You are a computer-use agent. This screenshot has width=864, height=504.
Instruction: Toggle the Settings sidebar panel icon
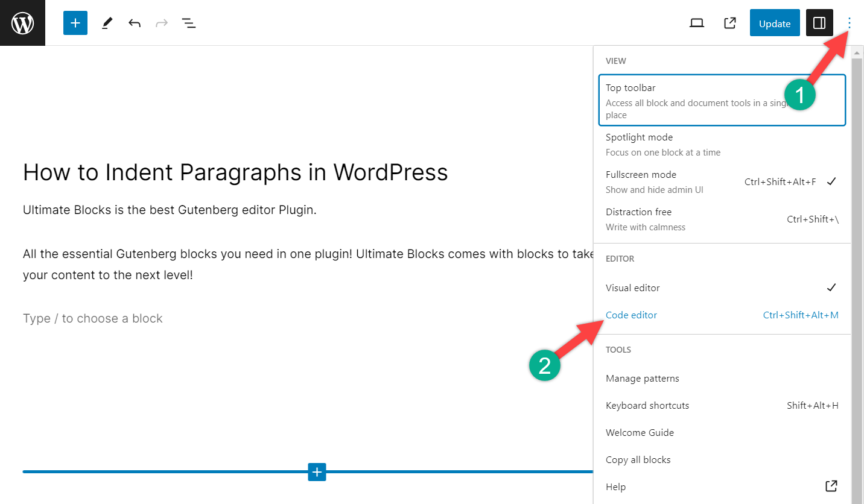pyautogui.click(x=819, y=23)
